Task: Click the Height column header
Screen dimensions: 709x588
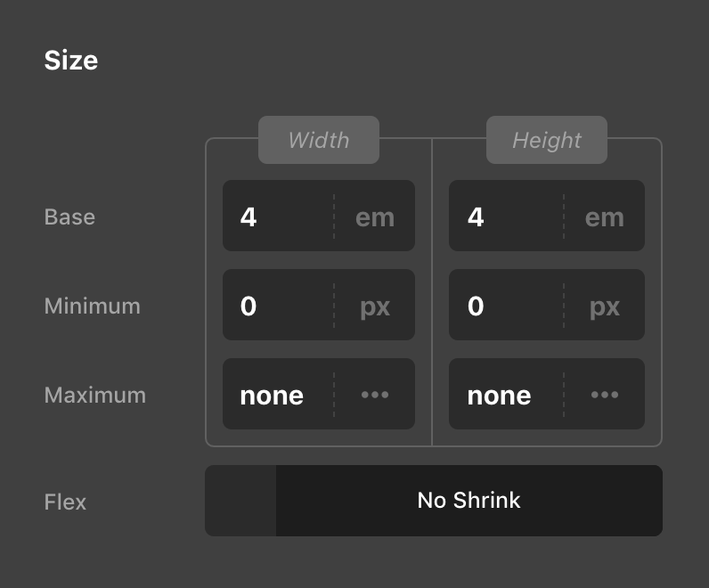Action: [547, 140]
